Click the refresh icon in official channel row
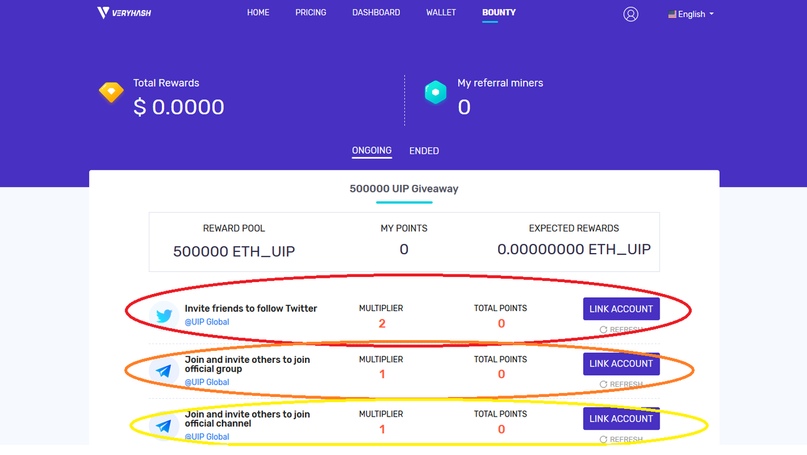Viewport: 807px width, 455px height. pos(603,439)
